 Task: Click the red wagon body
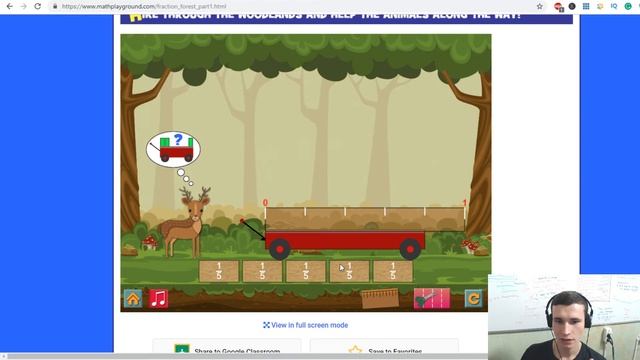point(345,240)
